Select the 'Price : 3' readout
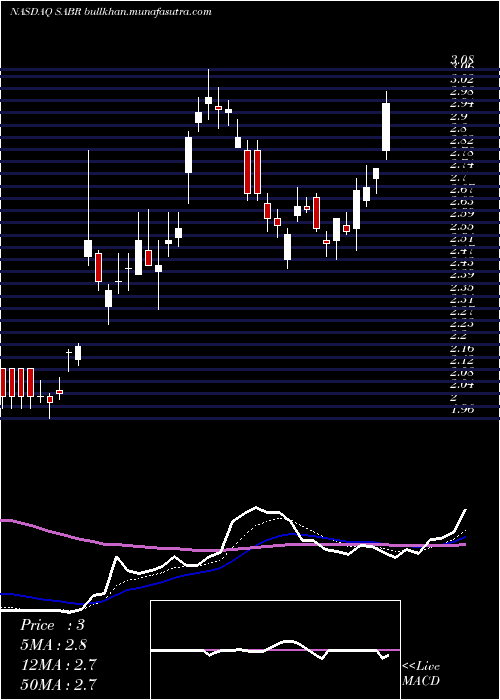 (x=52, y=625)
